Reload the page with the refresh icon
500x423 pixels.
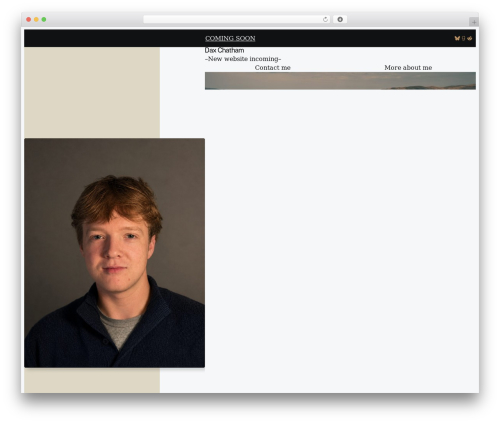pos(325,20)
